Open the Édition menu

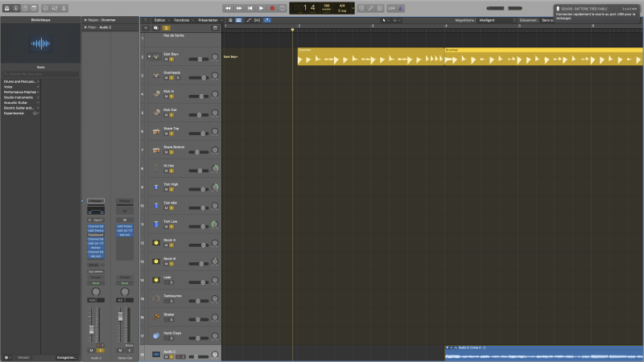point(160,19)
